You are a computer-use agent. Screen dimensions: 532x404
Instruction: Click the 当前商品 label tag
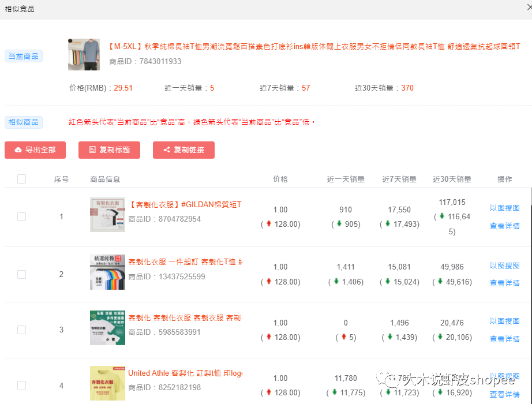point(24,57)
